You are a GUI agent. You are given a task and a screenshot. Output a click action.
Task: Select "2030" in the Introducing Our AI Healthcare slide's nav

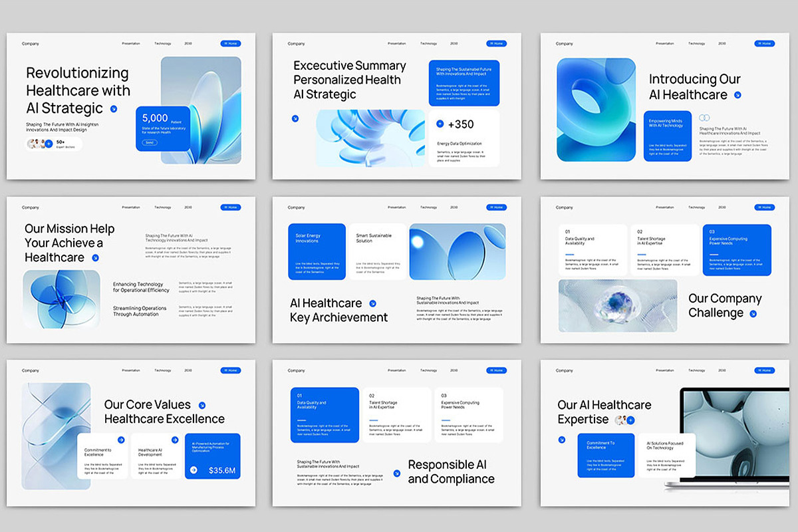point(722,43)
